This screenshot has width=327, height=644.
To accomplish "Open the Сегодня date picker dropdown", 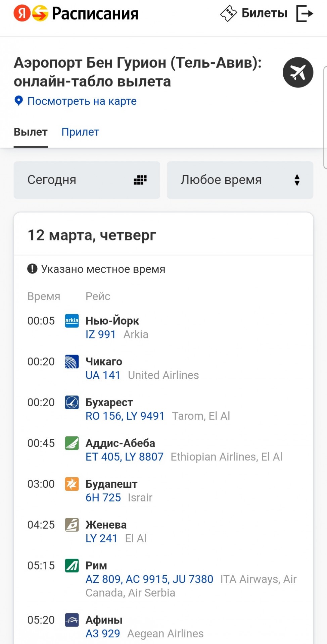I will tap(87, 180).
